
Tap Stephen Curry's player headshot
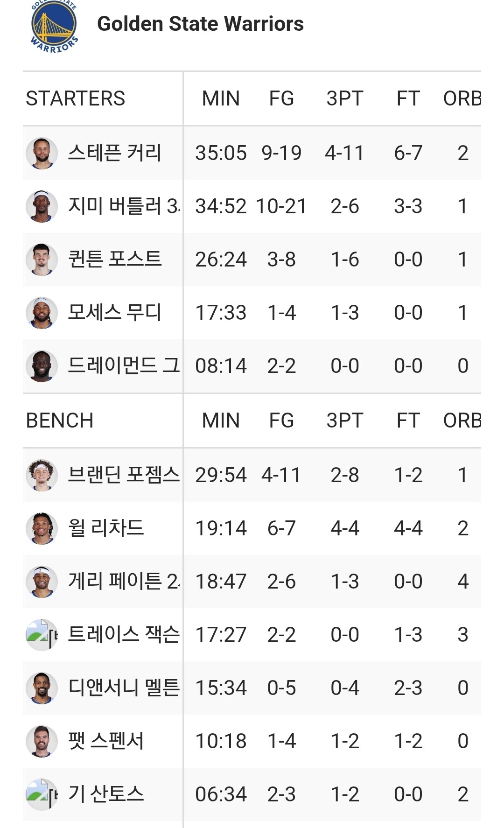tap(42, 153)
